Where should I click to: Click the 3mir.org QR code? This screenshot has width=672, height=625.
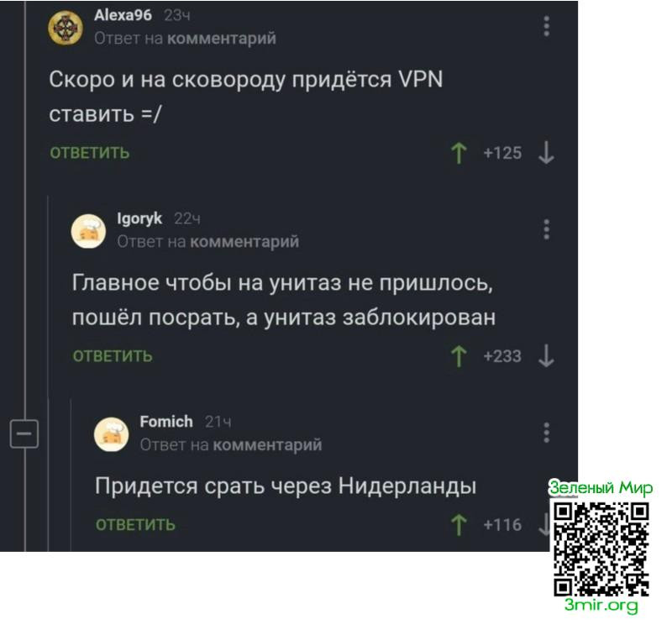coord(601,550)
